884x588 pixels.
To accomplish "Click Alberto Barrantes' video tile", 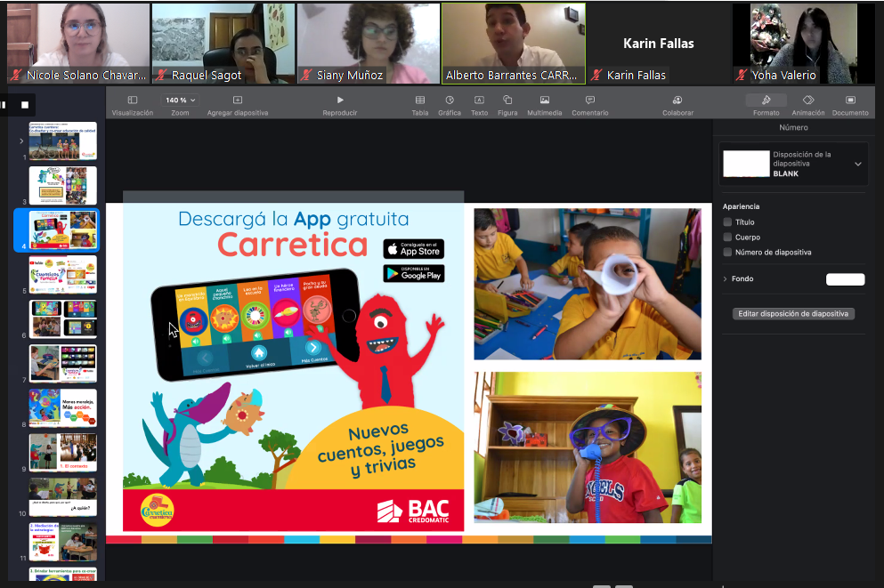I will pyautogui.click(x=514, y=44).
